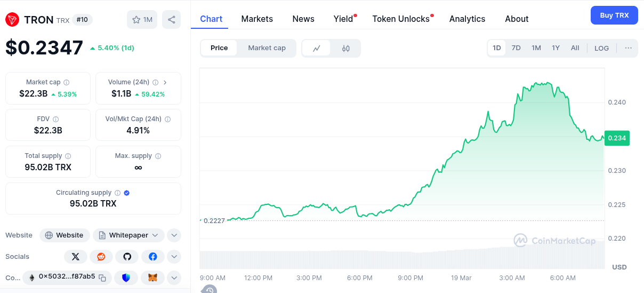Open the Reddit social link
Viewport: 644px width, 293px height.
point(101,257)
